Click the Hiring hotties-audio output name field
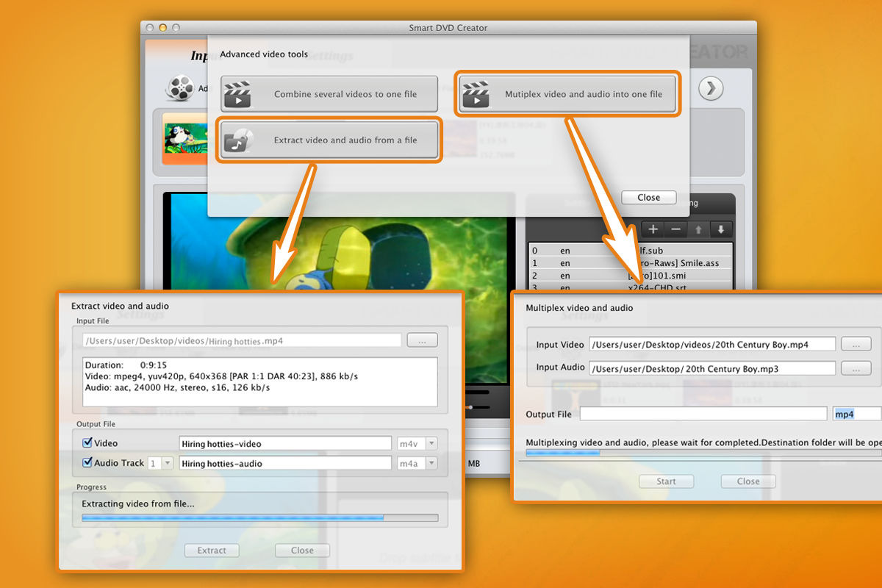This screenshot has width=882, height=588. (x=285, y=463)
